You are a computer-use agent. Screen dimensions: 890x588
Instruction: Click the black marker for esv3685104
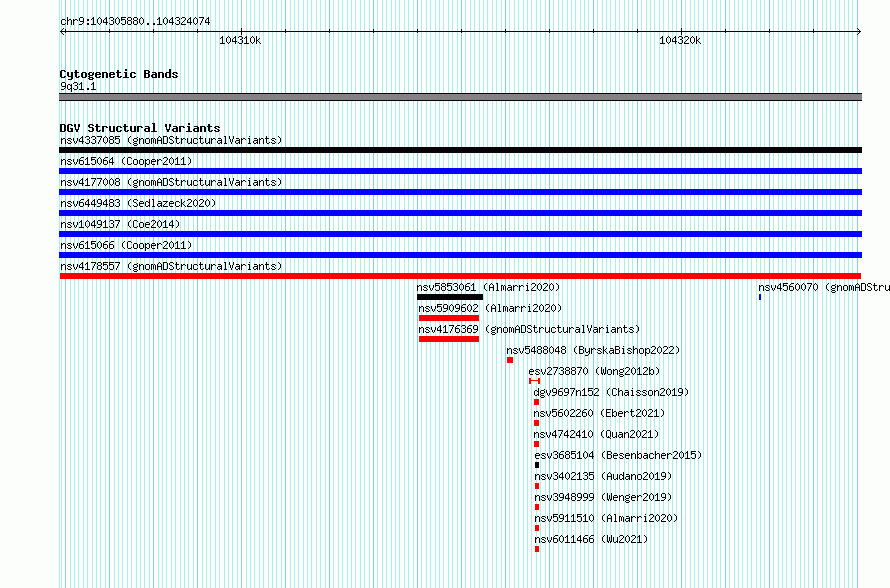click(537, 465)
